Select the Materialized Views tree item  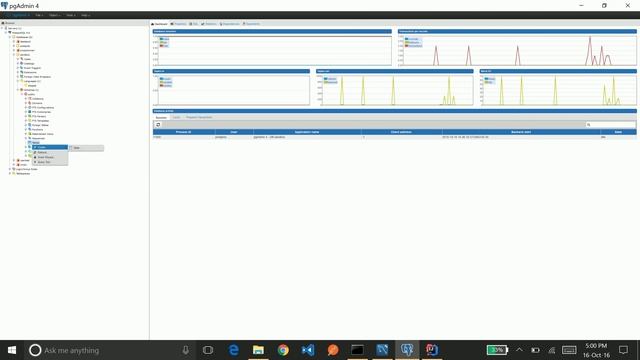[42, 134]
